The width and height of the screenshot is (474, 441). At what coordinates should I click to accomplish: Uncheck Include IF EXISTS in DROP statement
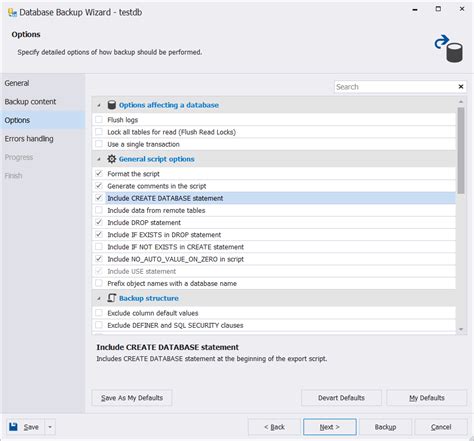99,235
